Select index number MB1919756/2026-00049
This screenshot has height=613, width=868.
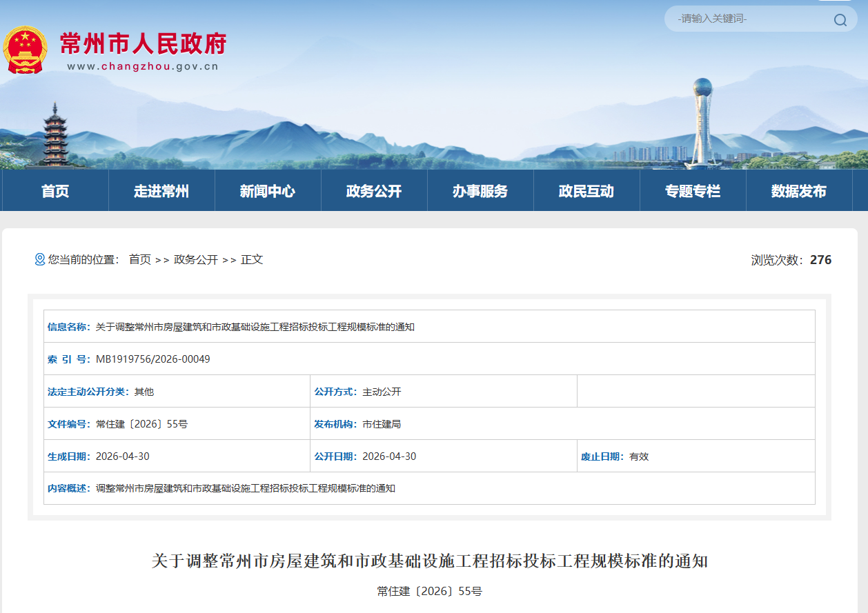tap(153, 359)
